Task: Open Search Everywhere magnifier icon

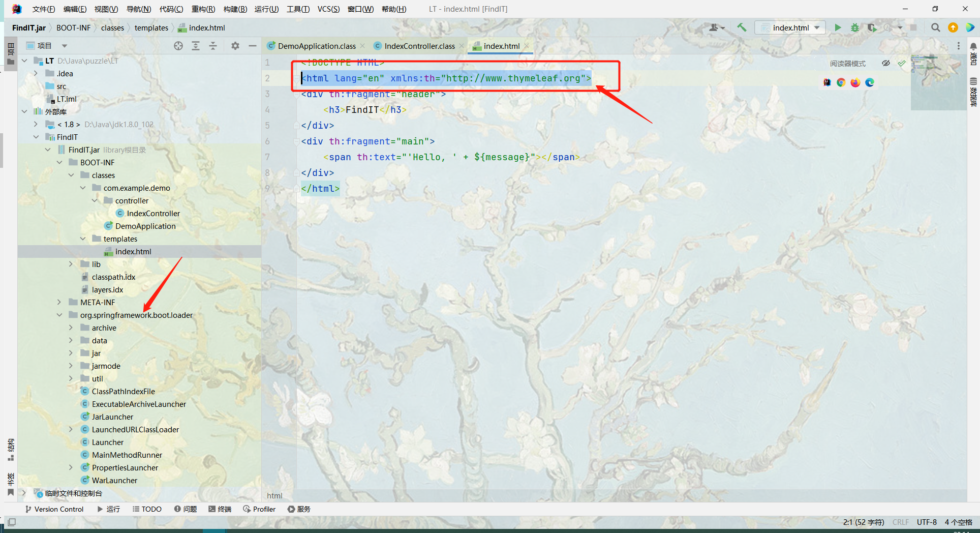Action: (x=935, y=27)
